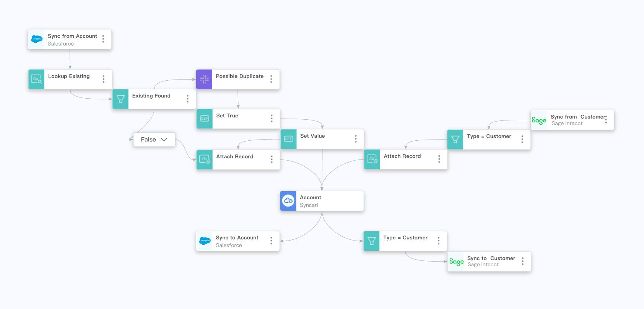Click the Salesforce icon on Sync to Account
This screenshot has width=644, height=309.
point(205,241)
